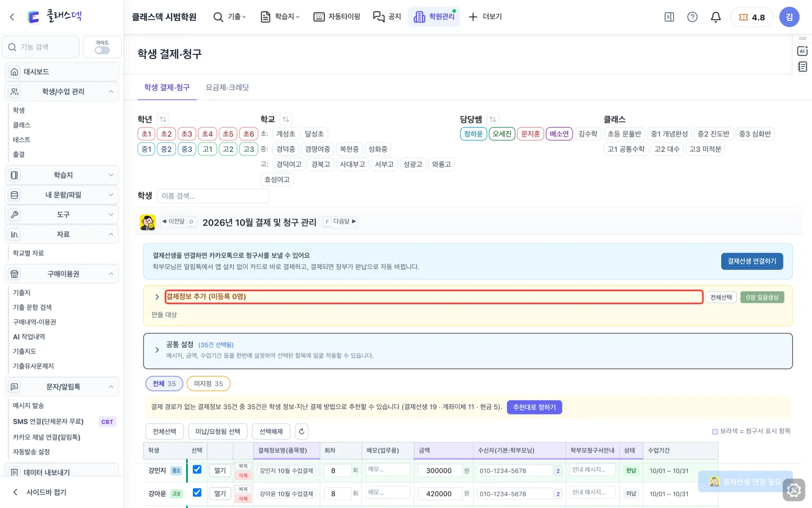Select the 전체 35 filter pill
Viewport: 812px width, 508px height.
pos(164,384)
